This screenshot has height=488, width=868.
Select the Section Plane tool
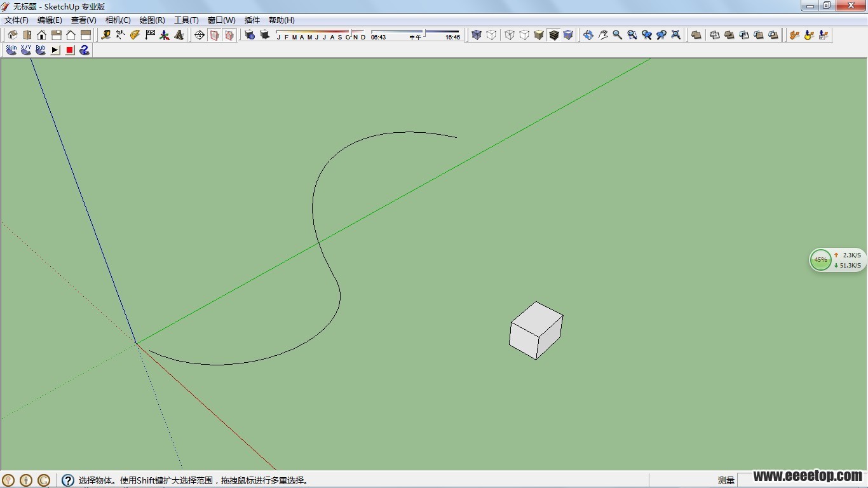tap(200, 35)
